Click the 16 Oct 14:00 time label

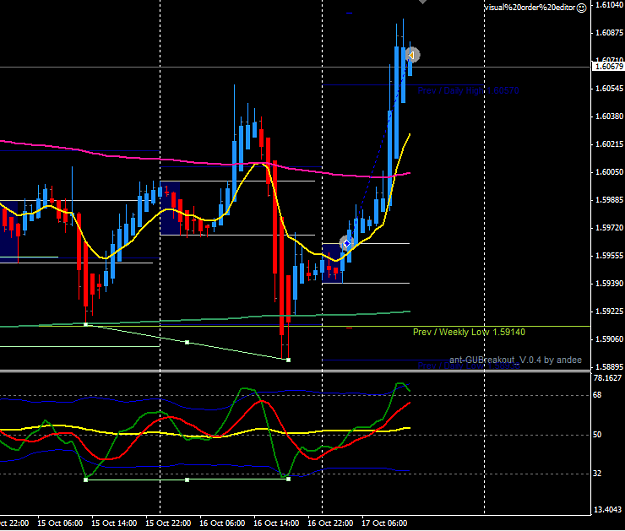(x=276, y=523)
